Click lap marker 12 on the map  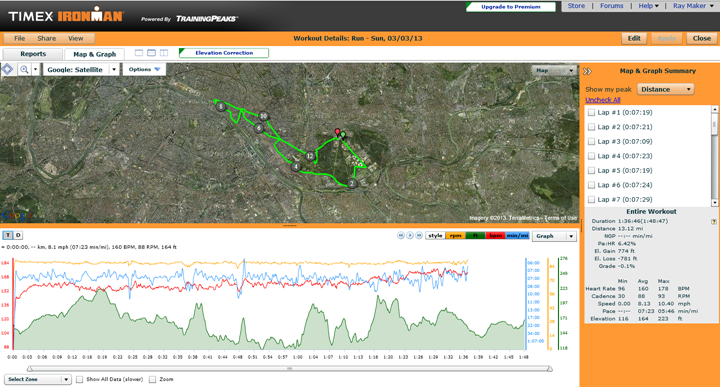[310, 156]
